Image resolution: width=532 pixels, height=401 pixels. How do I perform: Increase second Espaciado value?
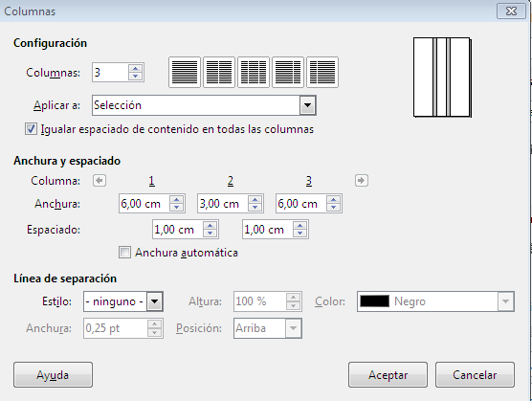[x=299, y=226]
